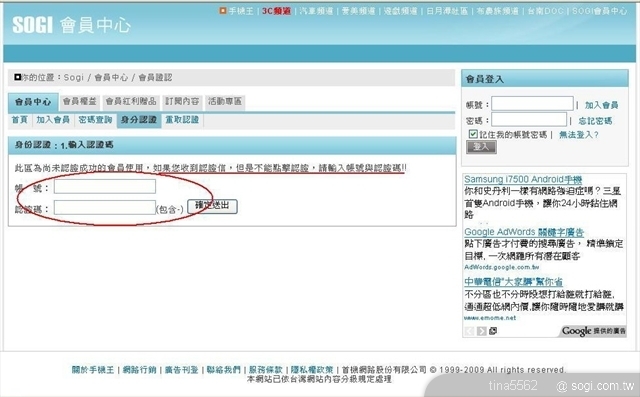Image resolution: width=640 pixels, height=397 pixels.
Task: Click the Sogi breadcrumb link
Action: click(73, 78)
